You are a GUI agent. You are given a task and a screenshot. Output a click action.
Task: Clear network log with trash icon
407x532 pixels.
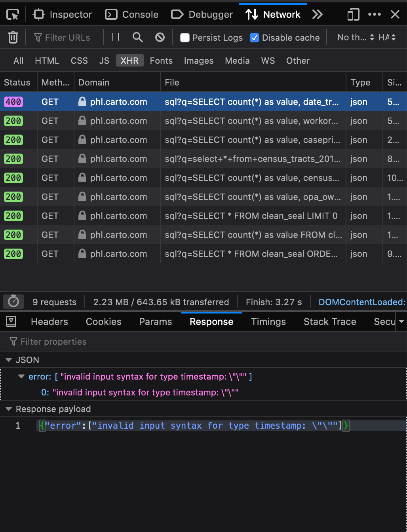click(13, 38)
